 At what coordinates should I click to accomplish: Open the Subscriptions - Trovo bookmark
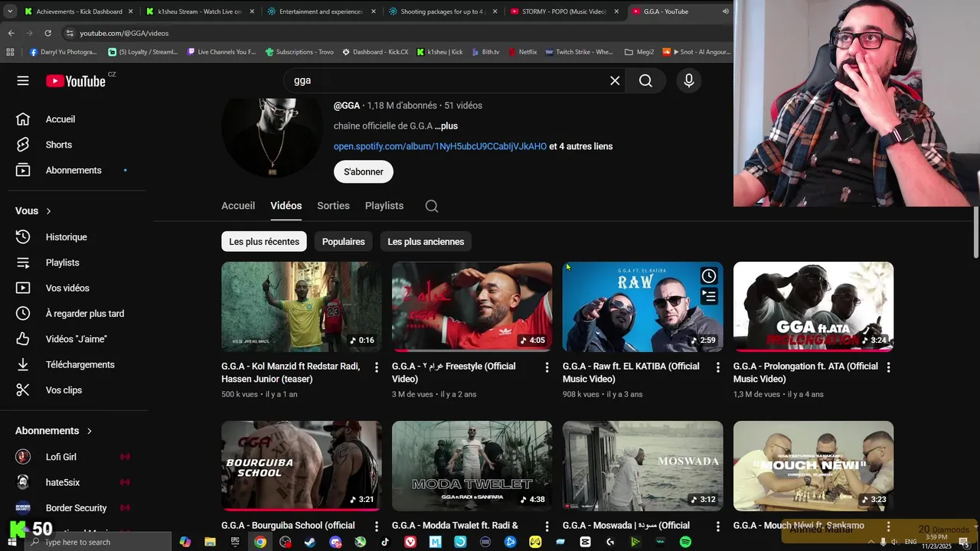coord(299,52)
